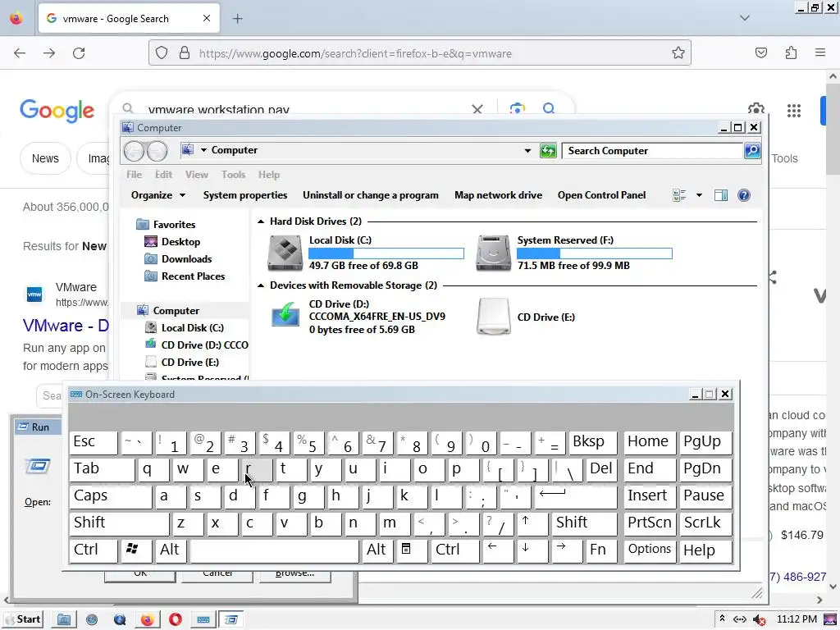This screenshot has height=630, width=840.
Task: Click Uninstall or change a program
Action: [371, 195]
